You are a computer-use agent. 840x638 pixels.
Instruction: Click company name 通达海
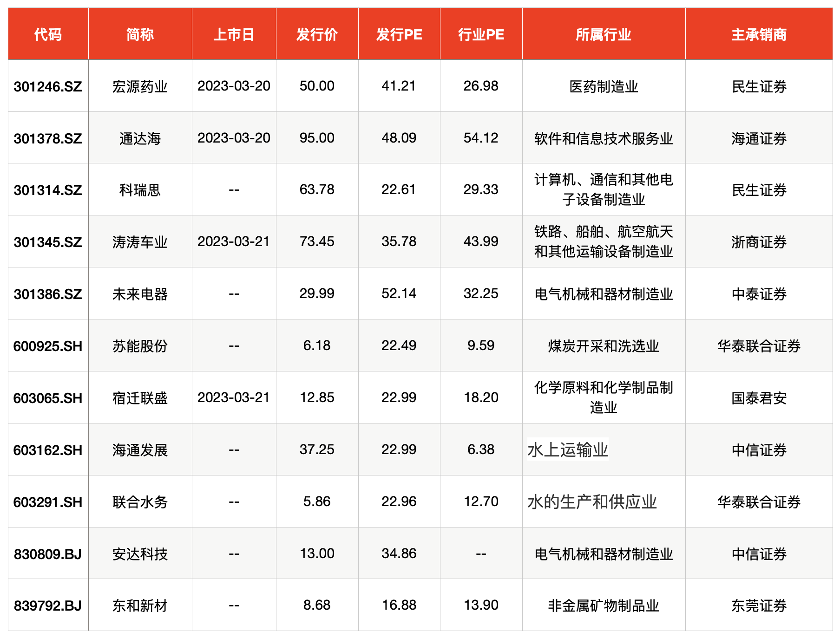[140, 138]
